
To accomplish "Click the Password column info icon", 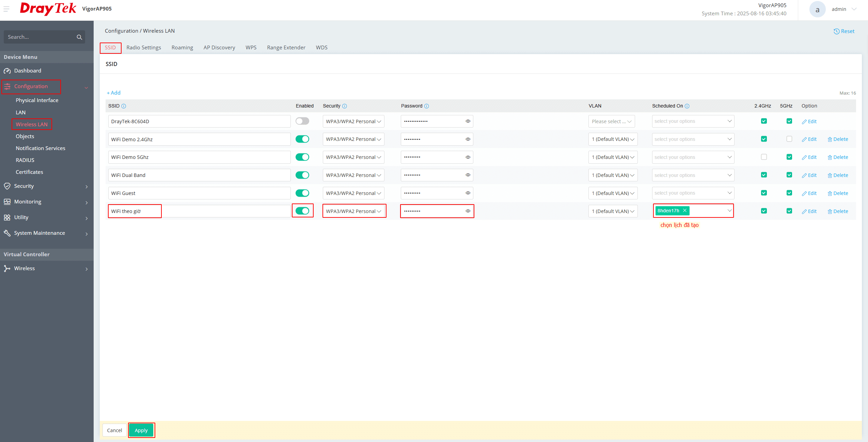I will click(x=426, y=106).
